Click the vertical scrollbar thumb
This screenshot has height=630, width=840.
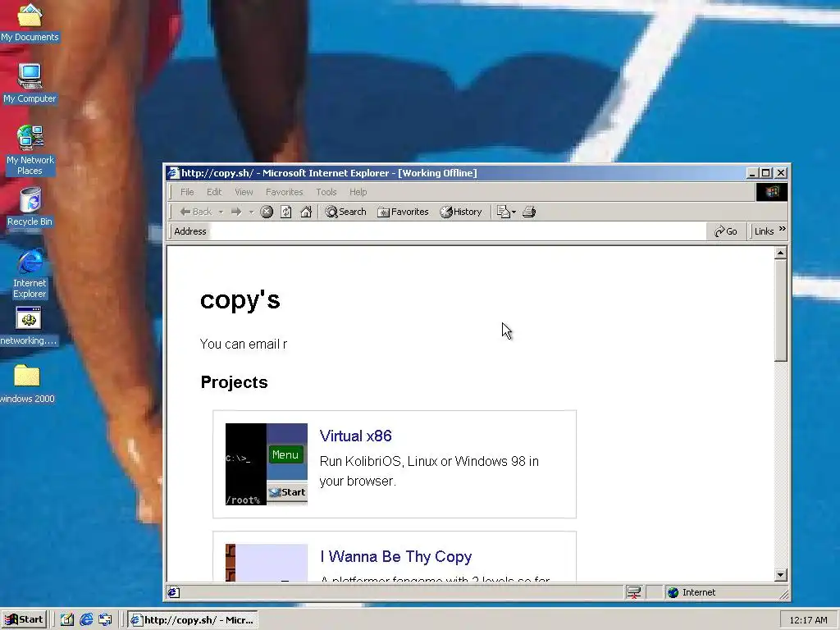(x=781, y=311)
